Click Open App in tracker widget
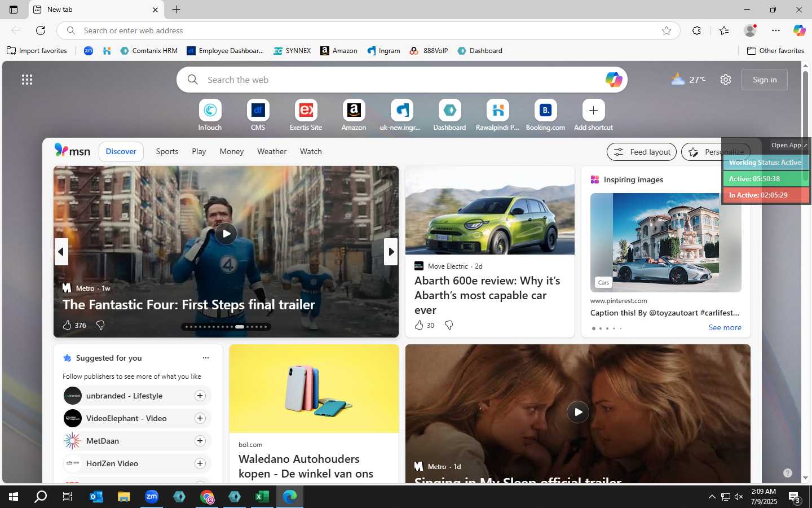 [x=789, y=145]
